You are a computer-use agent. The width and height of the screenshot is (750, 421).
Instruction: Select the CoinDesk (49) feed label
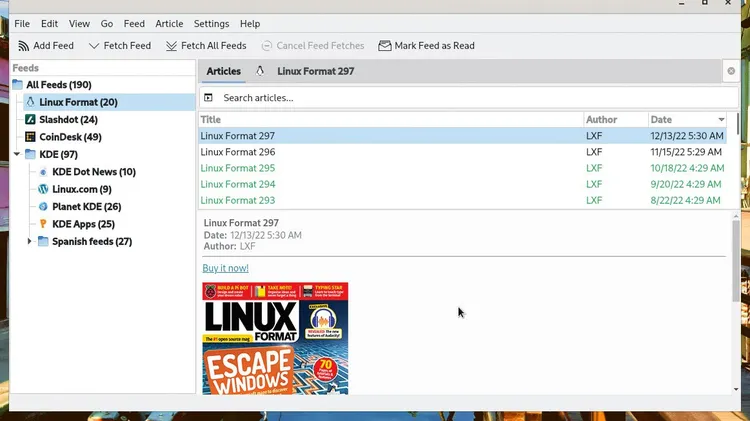click(70, 137)
